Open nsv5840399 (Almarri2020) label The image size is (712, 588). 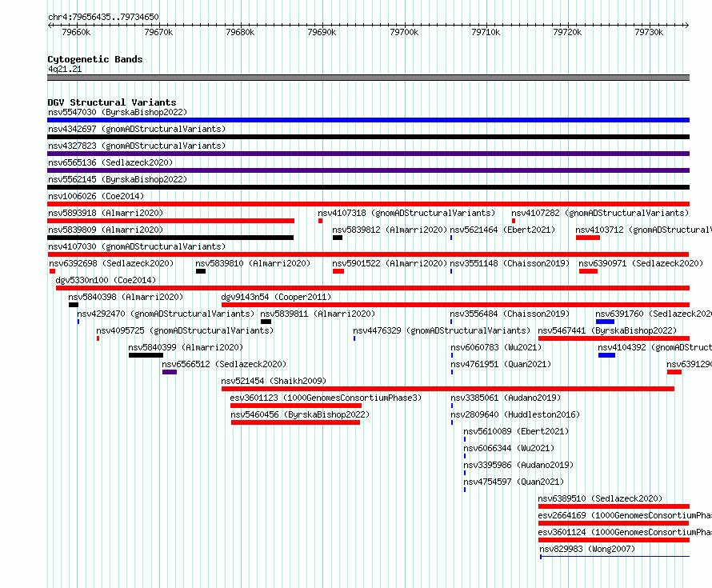pyautogui.click(x=186, y=347)
